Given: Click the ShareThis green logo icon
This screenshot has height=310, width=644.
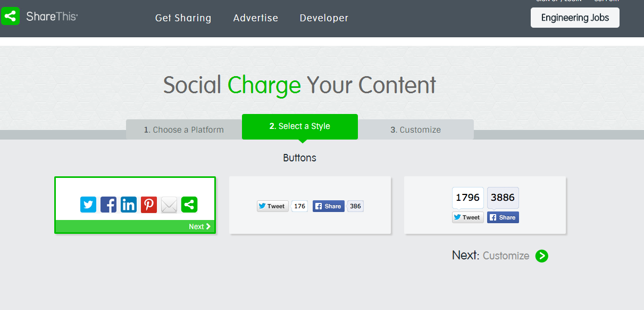Looking at the screenshot, I should tap(10, 17).
